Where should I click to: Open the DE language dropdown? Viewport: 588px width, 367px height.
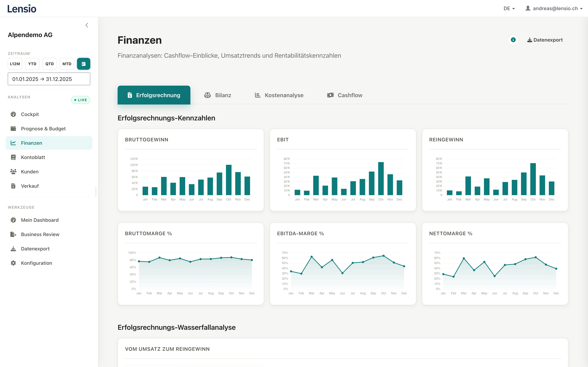tap(509, 8)
